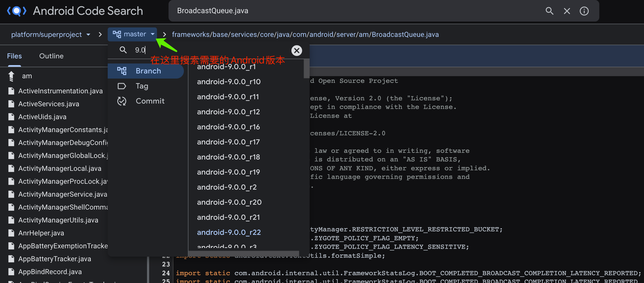This screenshot has height=283, width=644.
Task: Select Commit in the ref type list
Action: (146, 101)
